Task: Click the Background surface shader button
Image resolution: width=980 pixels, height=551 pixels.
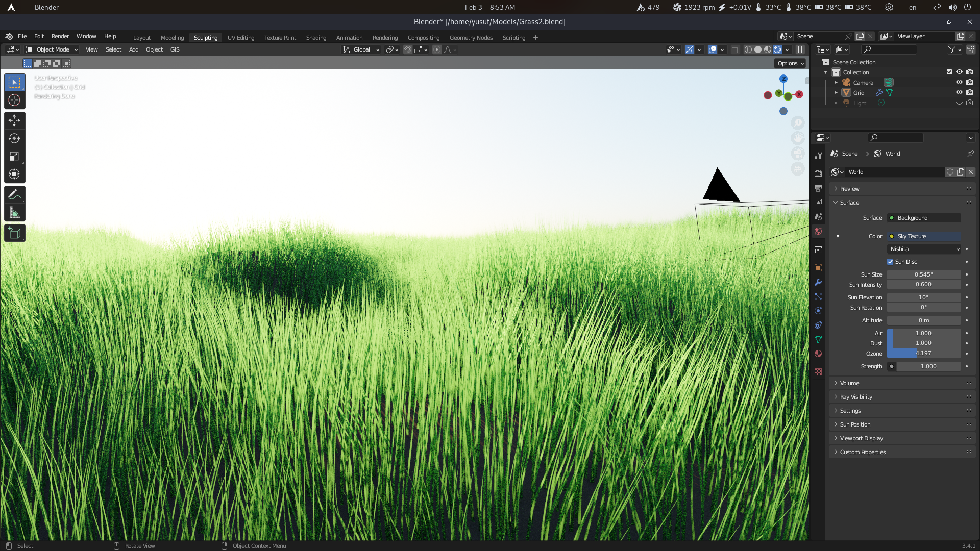Action: [x=924, y=218]
